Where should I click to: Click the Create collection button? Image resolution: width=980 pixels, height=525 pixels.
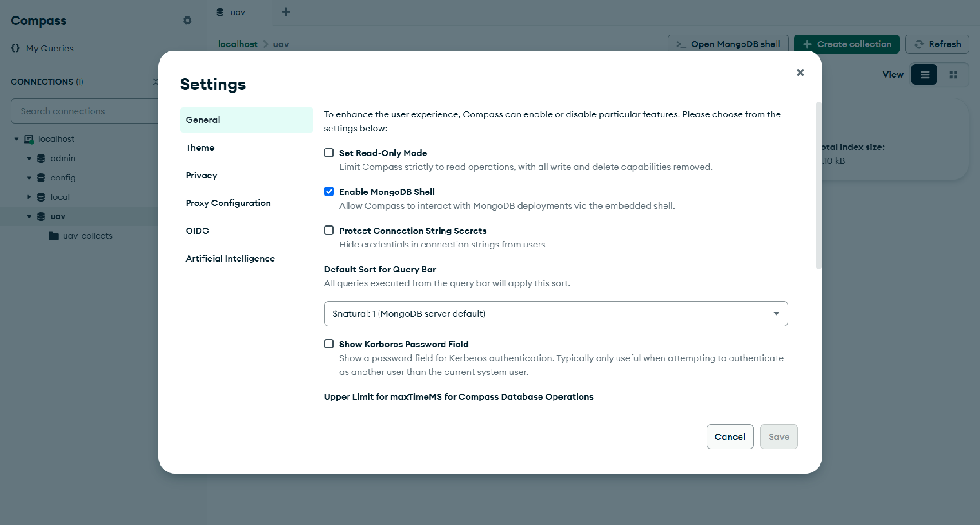pyautogui.click(x=847, y=44)
